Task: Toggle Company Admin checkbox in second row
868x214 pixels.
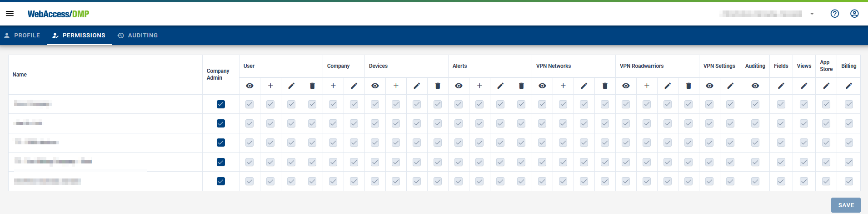Action: pyautogui.click(x=221, y=123)
